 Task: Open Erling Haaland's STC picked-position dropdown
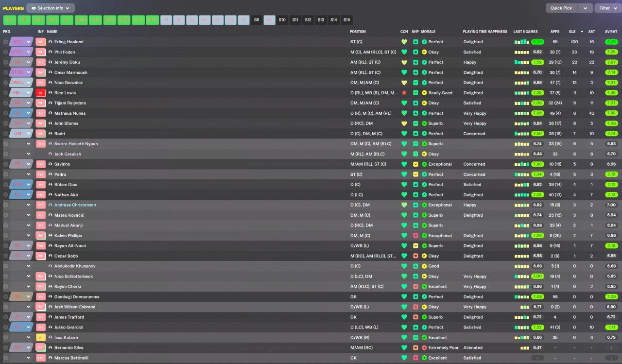tap(21, 42)
